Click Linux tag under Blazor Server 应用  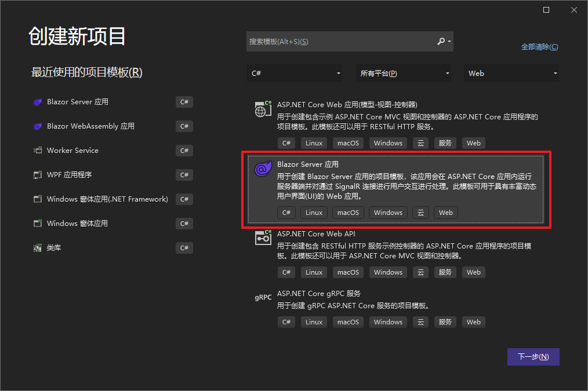(314, 213)
